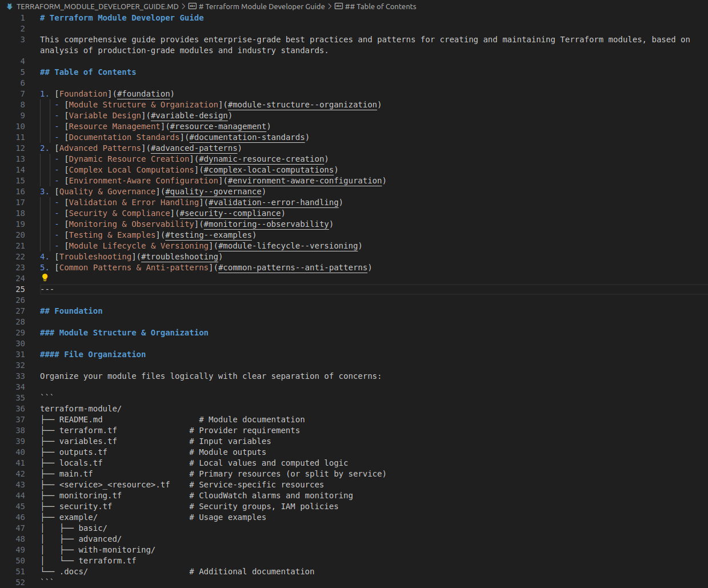Follow the #advanced-patterns link

194,148
